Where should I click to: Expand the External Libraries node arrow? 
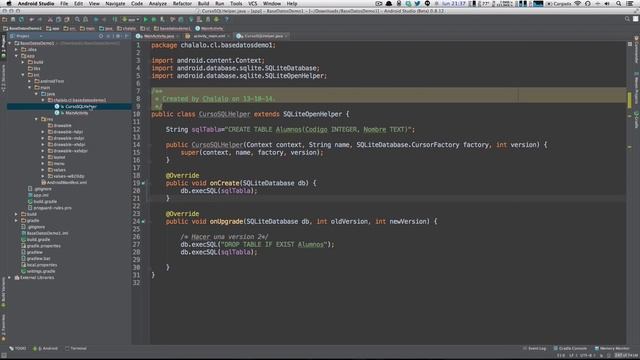tap(10, 278)
